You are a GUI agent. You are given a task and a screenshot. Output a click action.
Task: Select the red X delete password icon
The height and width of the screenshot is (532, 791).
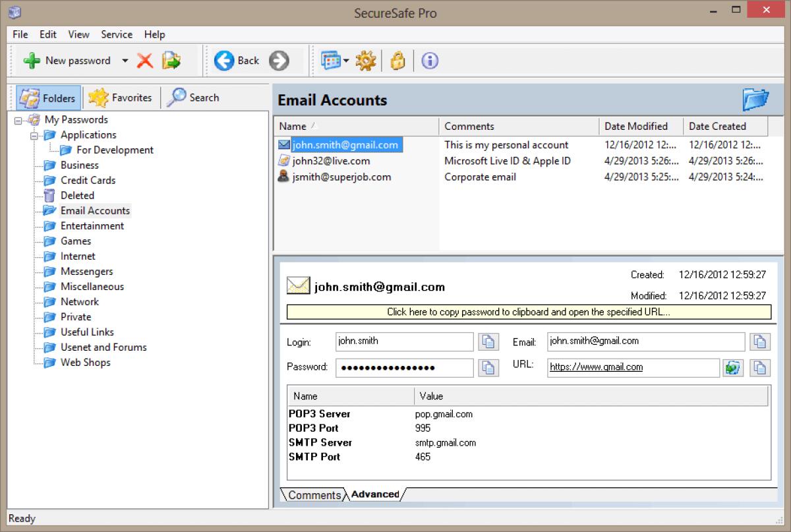coord(146,60)
